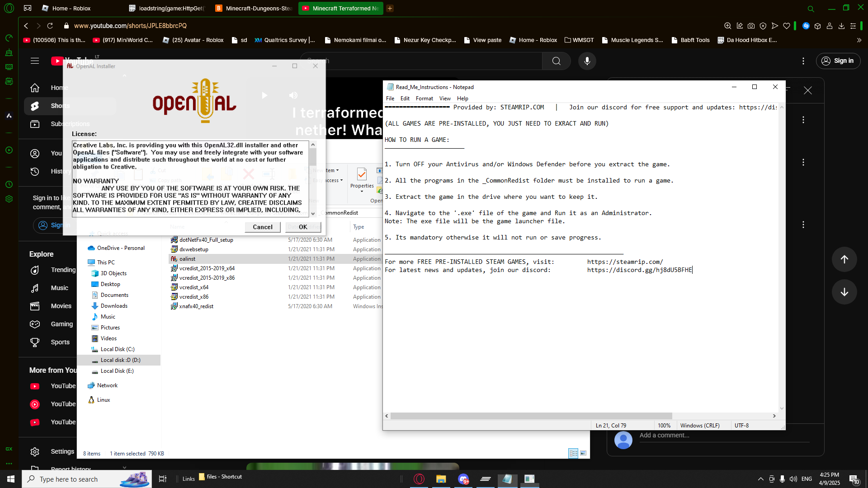Viewport: 868px width, 488px height.
Task: Reload the current YouTube page
Action: point(50,26)
